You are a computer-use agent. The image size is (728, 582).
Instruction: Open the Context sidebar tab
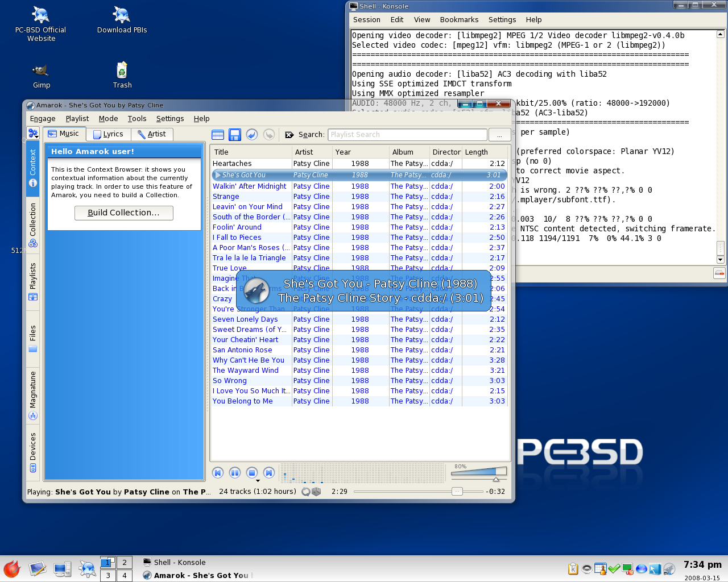pyautogui.click(x=33, y=168)
